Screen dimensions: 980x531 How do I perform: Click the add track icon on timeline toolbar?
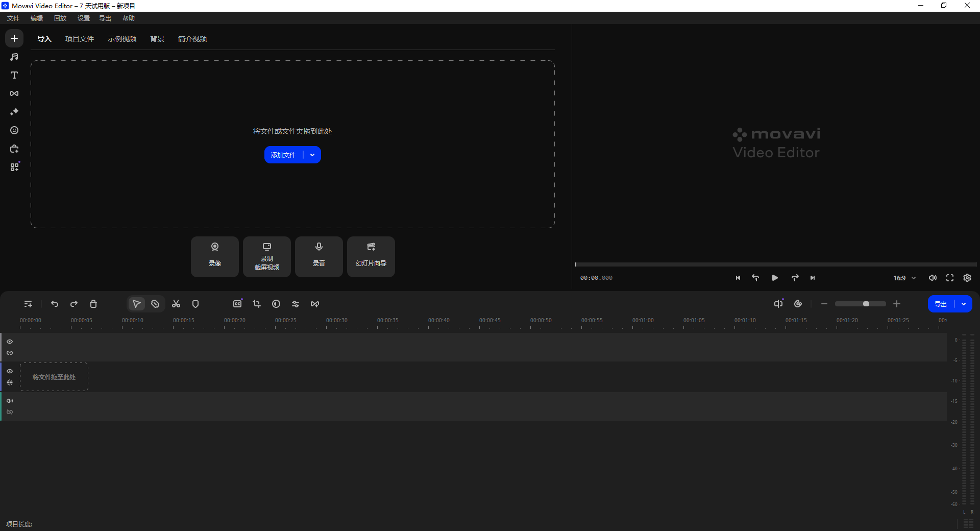pyautogui.click(x=28, y=304)
